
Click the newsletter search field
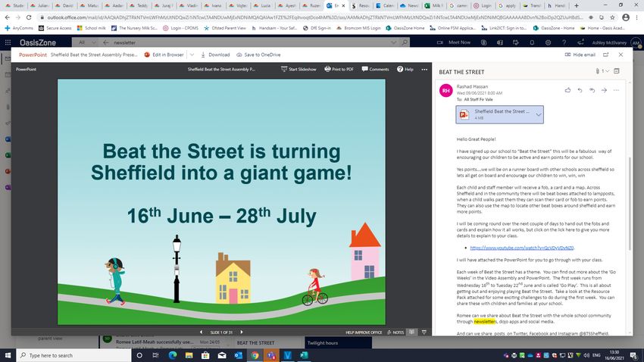(x=251, y=42)
